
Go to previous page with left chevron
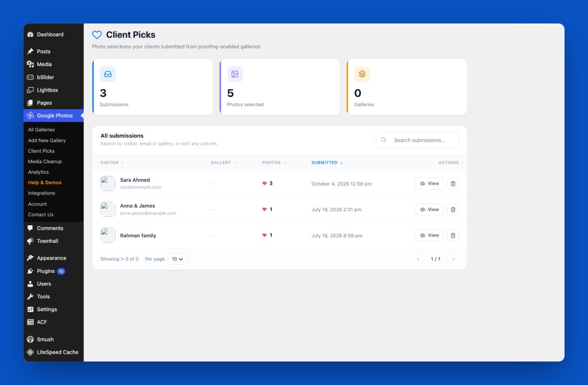coord(418,259)
